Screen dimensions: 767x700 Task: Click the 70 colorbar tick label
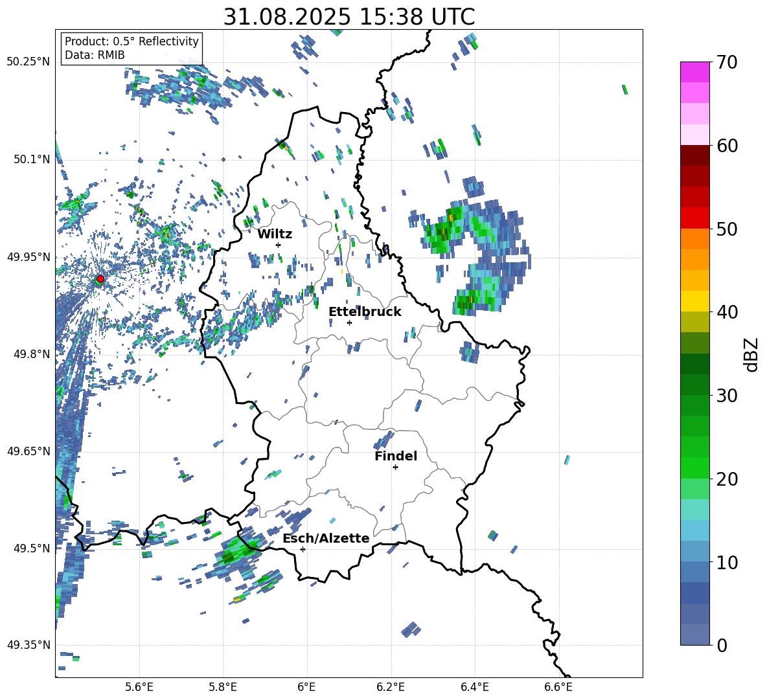tap(727, 62)
